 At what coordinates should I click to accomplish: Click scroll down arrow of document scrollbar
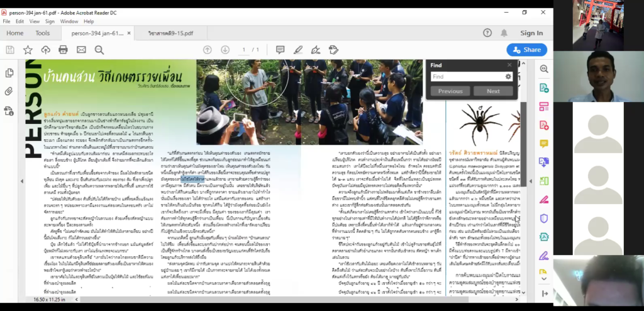tap(523, 293)
